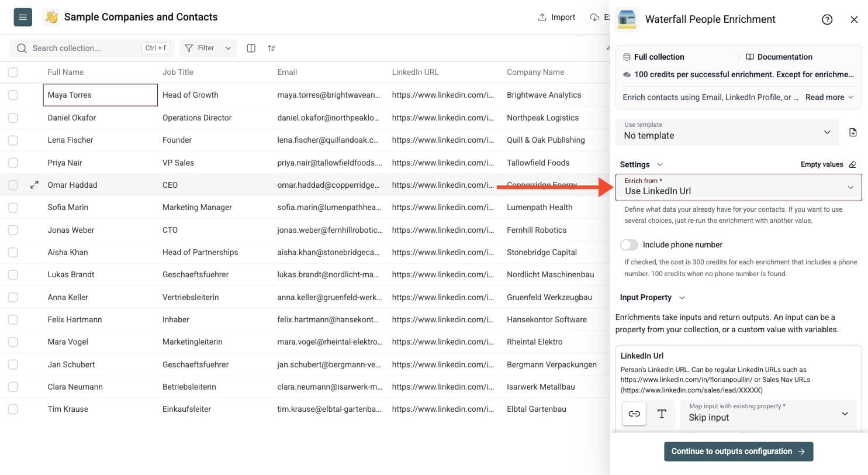The image size is (868, 475).
Task: Open the hamburger main menu
Action: 23,18
